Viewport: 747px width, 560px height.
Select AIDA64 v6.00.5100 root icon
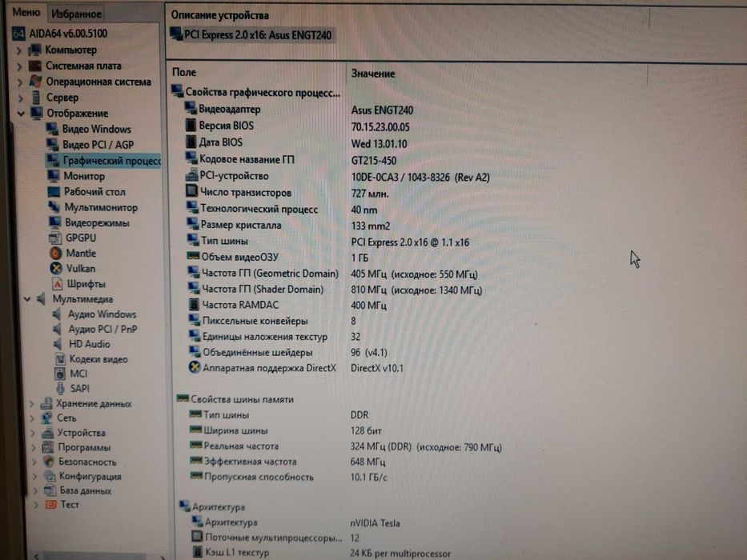[18, 34]
